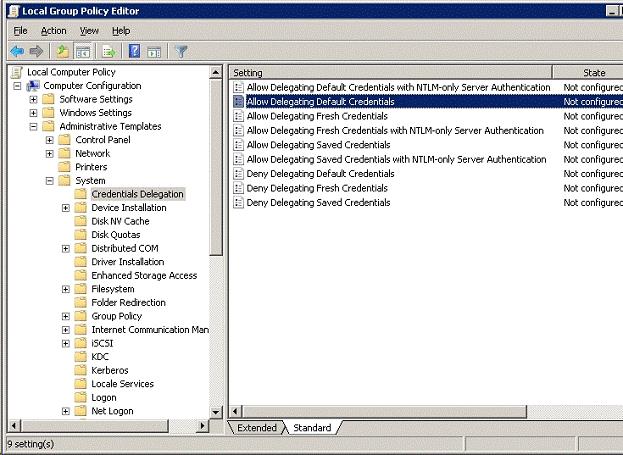Click tree pane horizontal scroll right arrow

pos(203,426)
